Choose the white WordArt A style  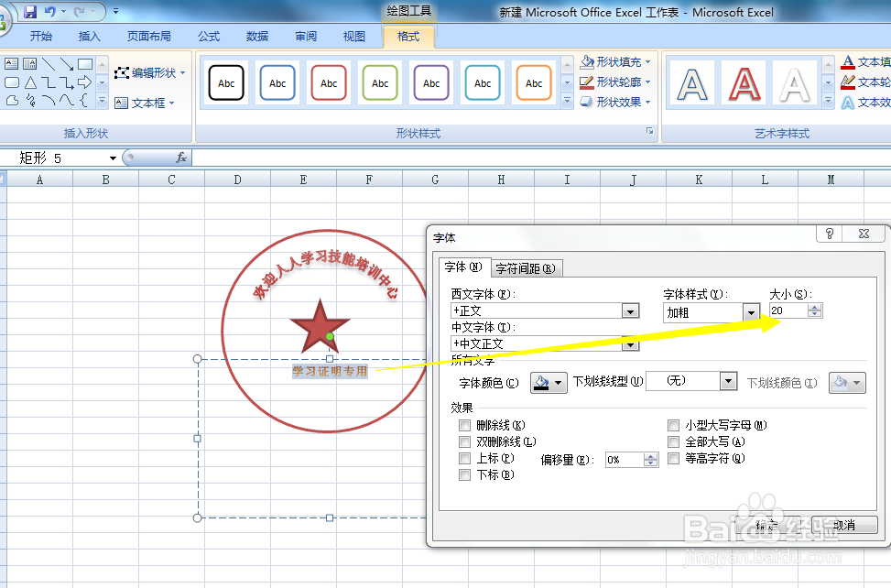tap(795, 83)
